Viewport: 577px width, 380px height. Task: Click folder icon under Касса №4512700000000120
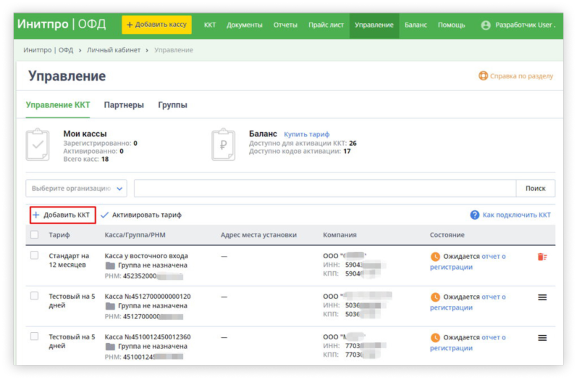click(110, 306)
